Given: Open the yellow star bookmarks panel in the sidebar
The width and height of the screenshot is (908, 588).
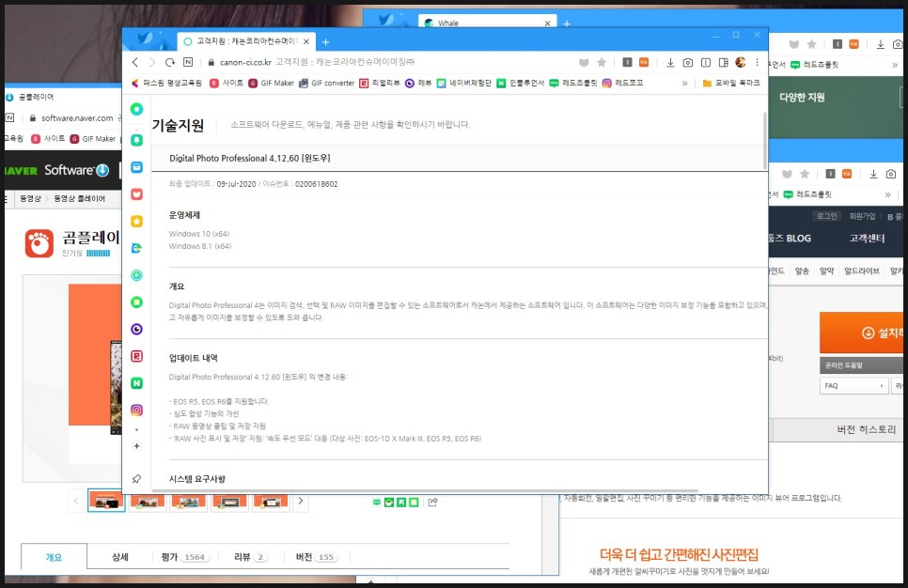Looking at the screenshot, I should pyautogui.click(x=136, y=221).
